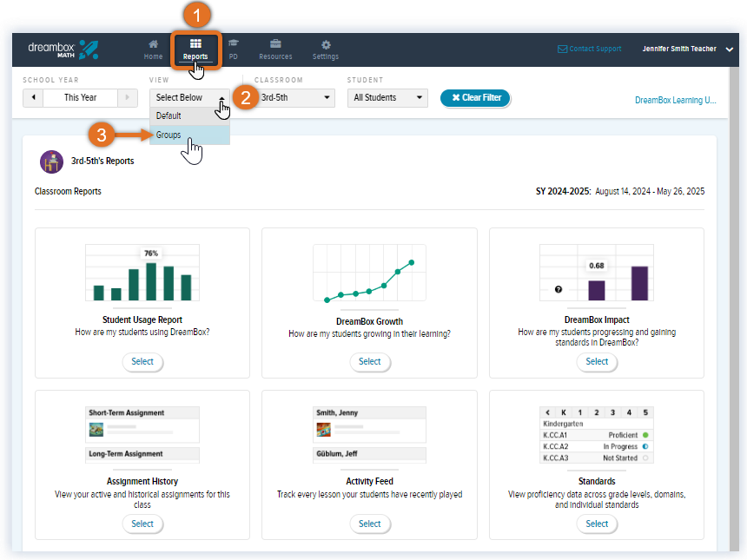Open the Reports grid icon tab

pos(195,49)
